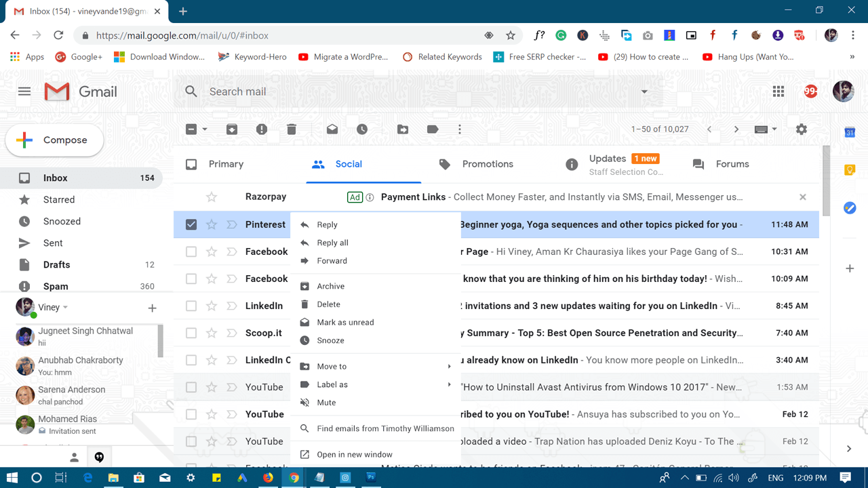Mark selected email as read with envelope icon

[332, 129]
